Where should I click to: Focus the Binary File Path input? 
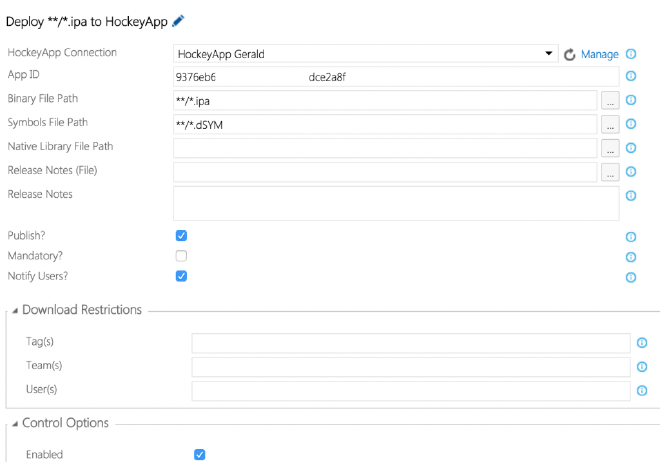coord(385,101)
